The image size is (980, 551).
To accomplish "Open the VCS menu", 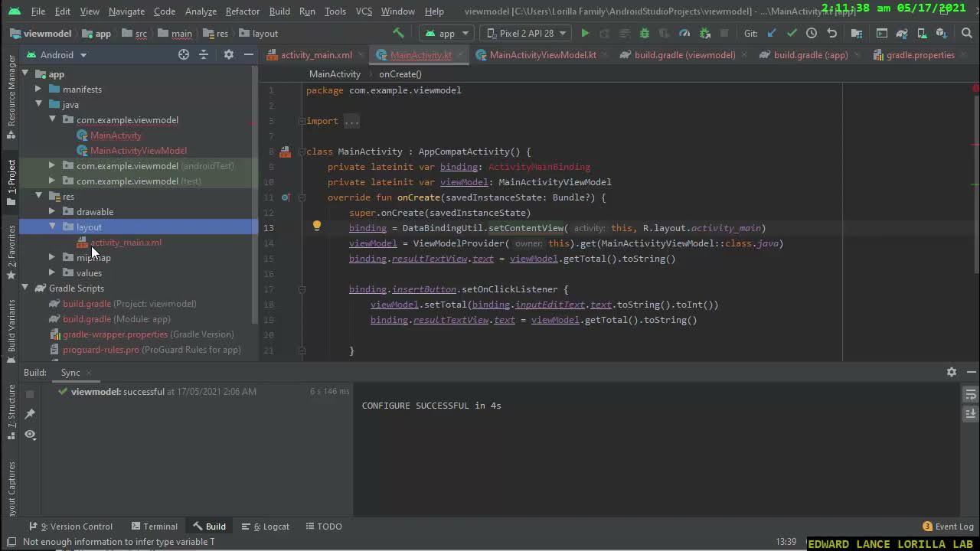I will [x=364, y=11].
